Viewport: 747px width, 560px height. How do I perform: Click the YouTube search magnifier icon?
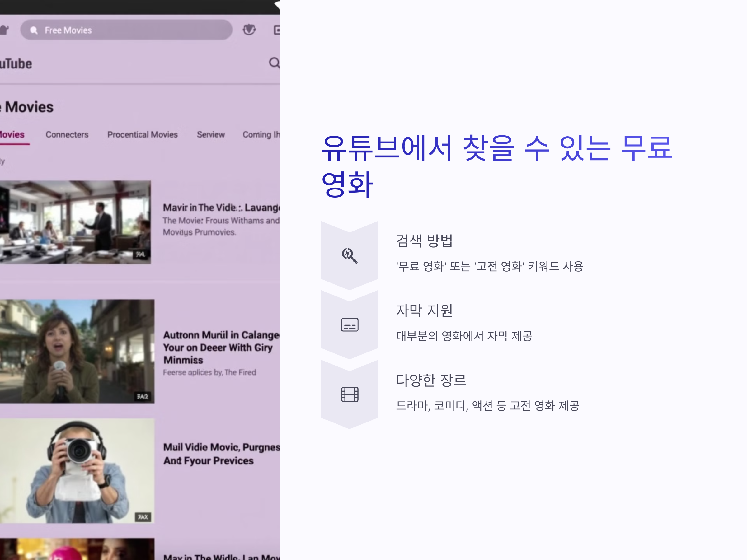[x=274, y=63]
